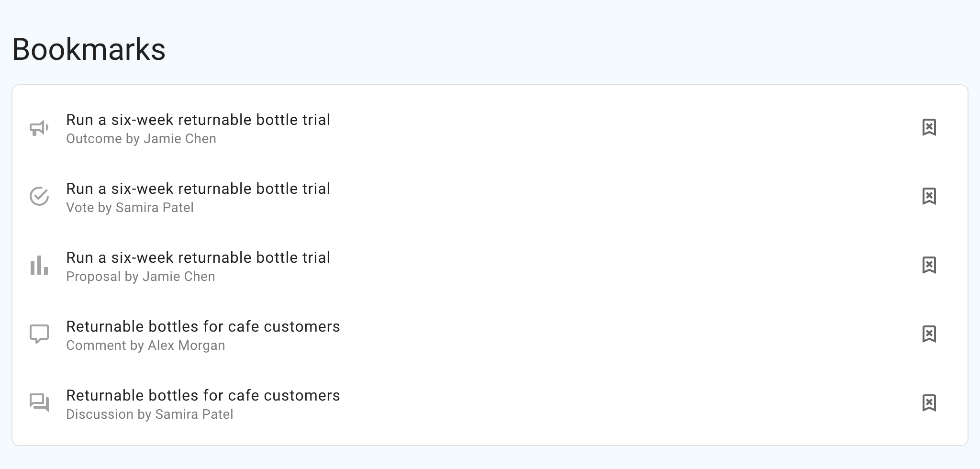Click the checkmark Vote icon
The height and width of the screenshot is (469, 980).
[39, 196]
